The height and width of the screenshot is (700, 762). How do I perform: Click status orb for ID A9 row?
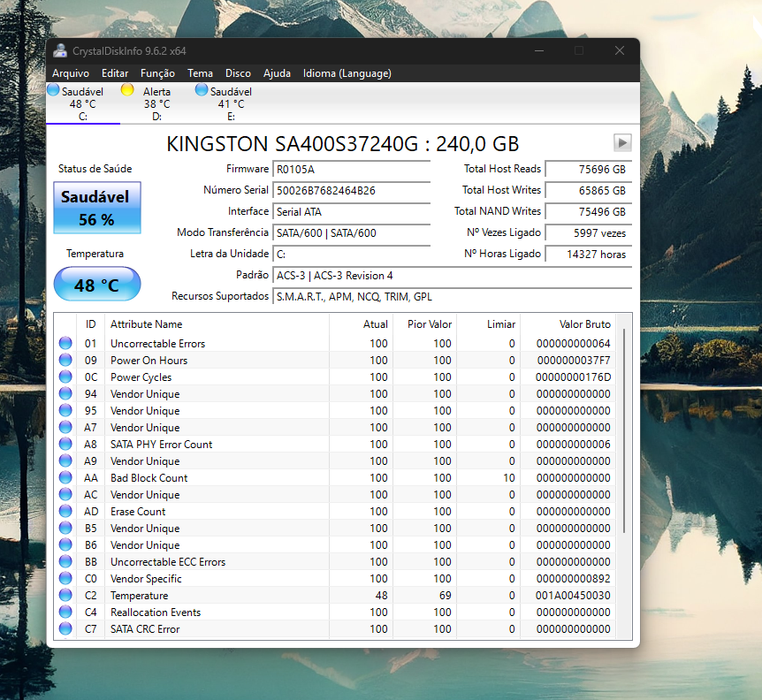point(65,461)
